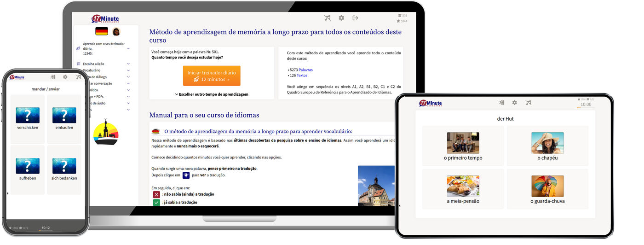
Task: Choose the 'sich bedanken' answer card on phone
Action: pos(64,169)
